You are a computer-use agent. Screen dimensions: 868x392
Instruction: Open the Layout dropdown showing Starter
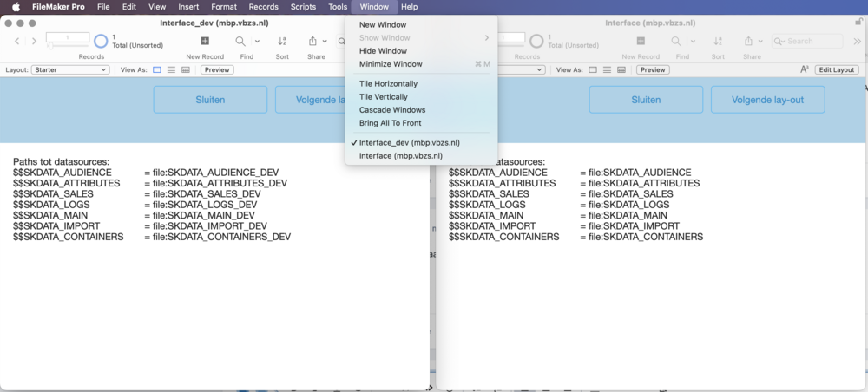[69, 69]
